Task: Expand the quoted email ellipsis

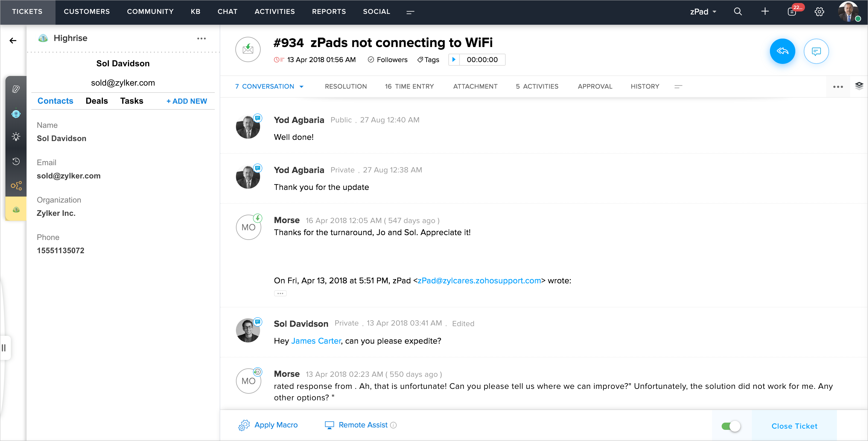Action: click(x=280, y=293)
